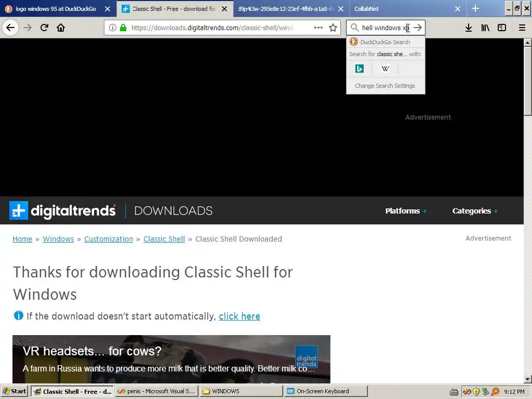Switch to Classic Shell taskbar button
This screenshot has height=399, width=532.
[x=72, y=391]
